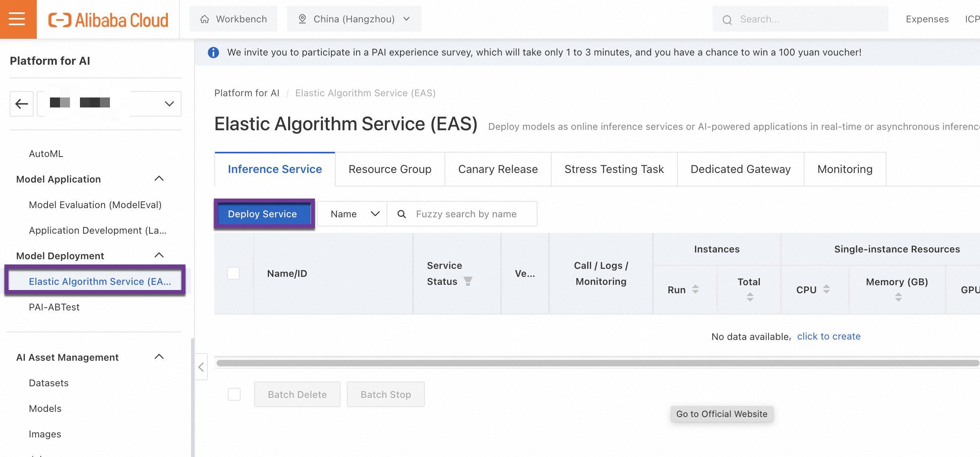Image resolution: width=980 pixels, height=457 pixels.
Task: Click the Service Status filter icon
Action: (x=468, y=281)
